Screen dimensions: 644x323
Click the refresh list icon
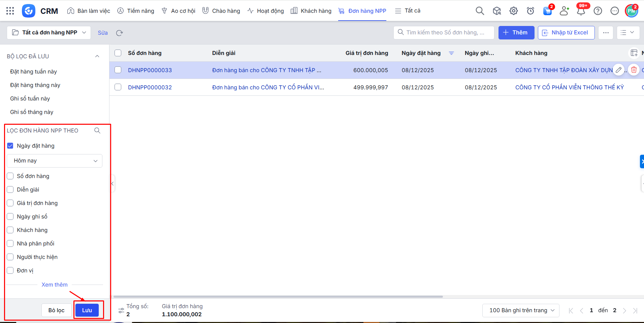pos(119,33)
